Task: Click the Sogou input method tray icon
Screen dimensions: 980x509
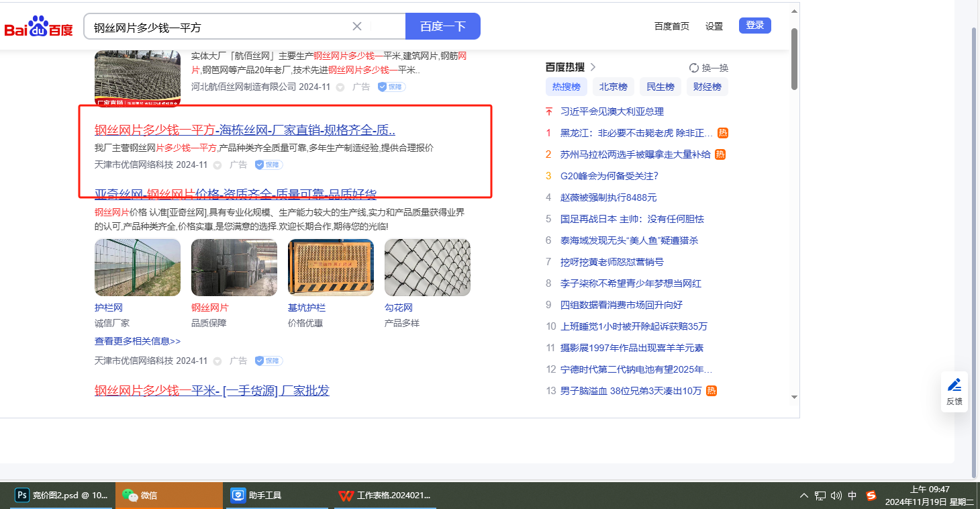Action: (871, 496)
